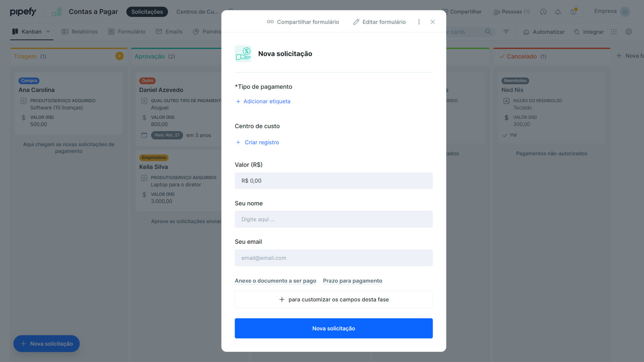Click the activity history clock icon
Screen dimensions: 644x362
coord(543,12)
